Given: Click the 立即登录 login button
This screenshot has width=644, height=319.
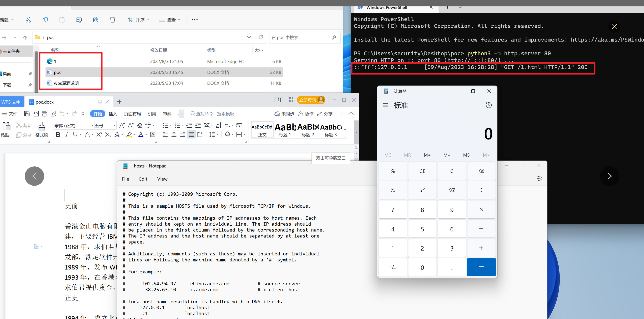Looking at the screenshot, I should 311,100.
